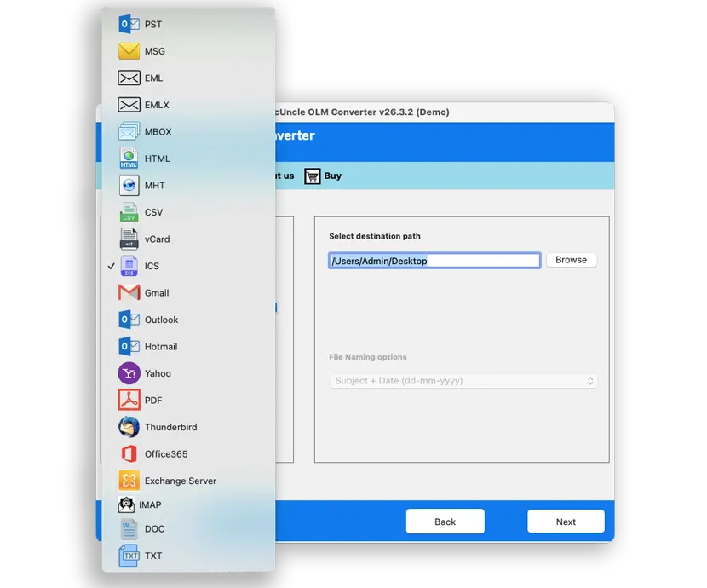Click the red Gmail M icon
Image resolution: width=707 pixels, height=588 pixels.
[x=129, y=292]
